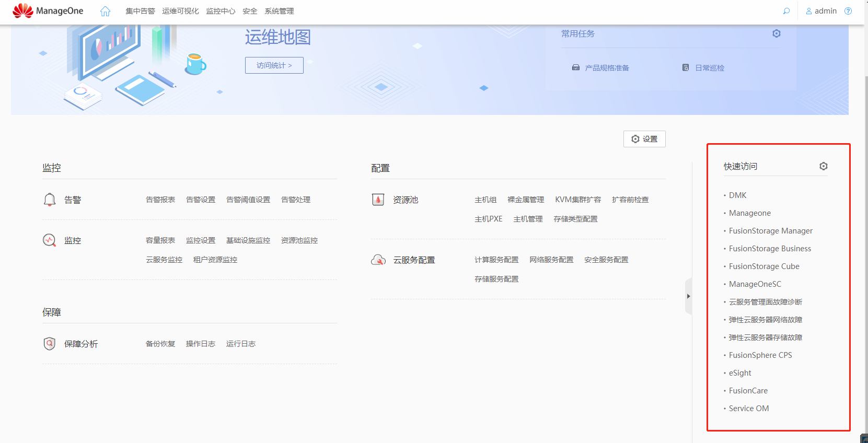Collapse the quick access side panel arrow
The height and width of the screenshot is (443, 868).
coord(688,296)
